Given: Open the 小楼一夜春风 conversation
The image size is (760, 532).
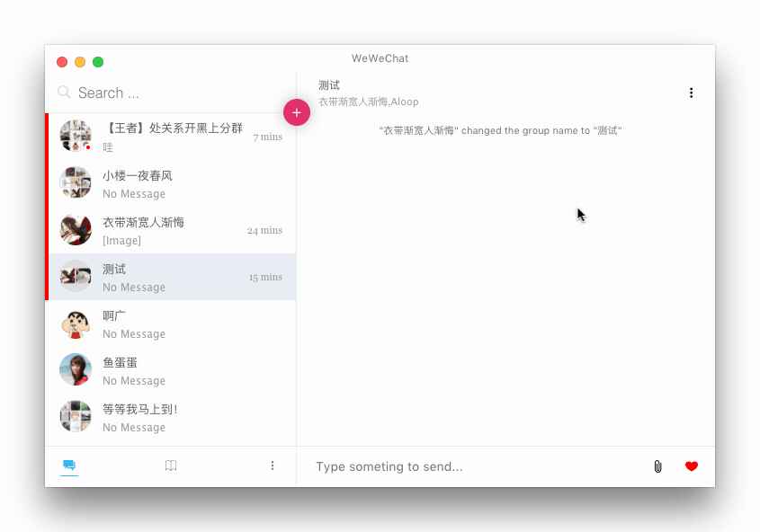Looking at the screenshot, I should click(172, 183).
